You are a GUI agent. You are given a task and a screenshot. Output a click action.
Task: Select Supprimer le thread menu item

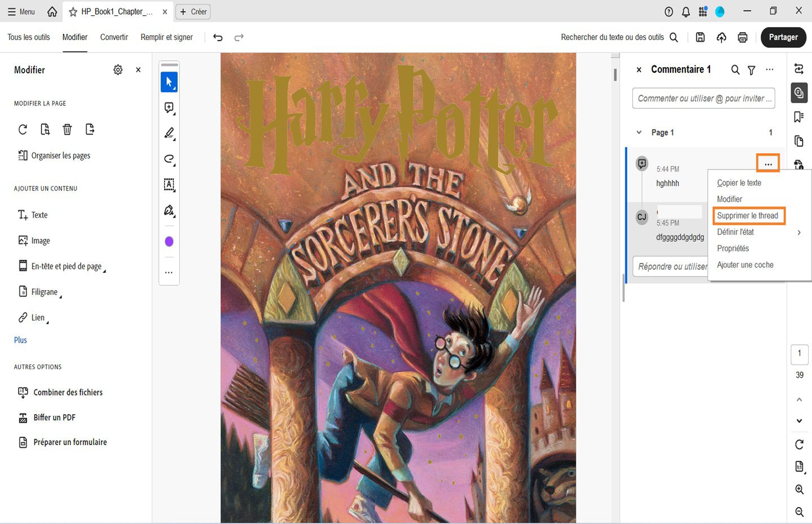click(x=748, y=216)
